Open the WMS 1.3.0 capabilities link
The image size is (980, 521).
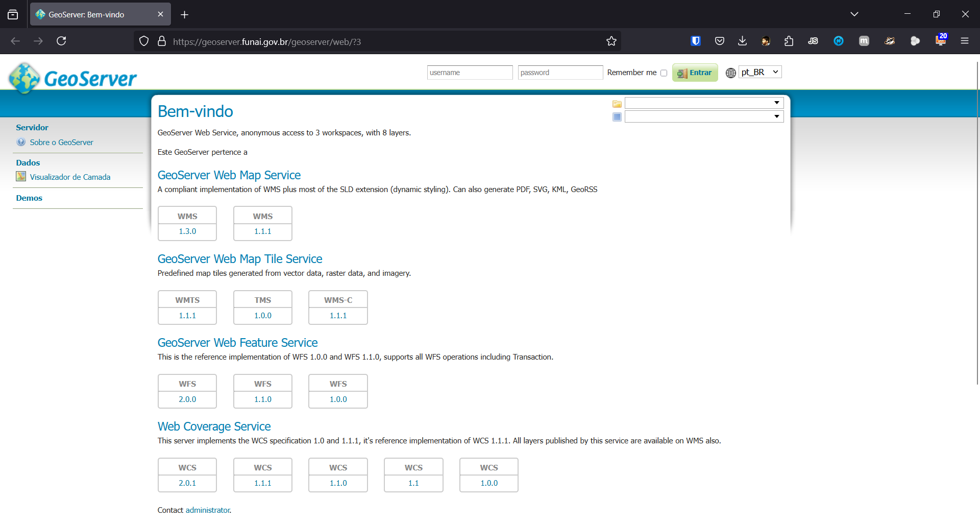point(187,231)
